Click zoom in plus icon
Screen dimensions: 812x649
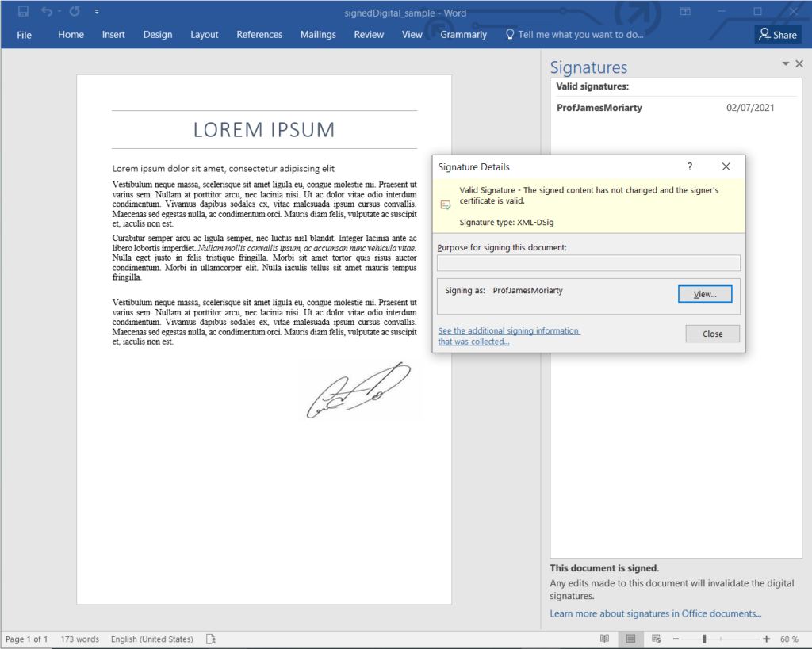point(766,639)
